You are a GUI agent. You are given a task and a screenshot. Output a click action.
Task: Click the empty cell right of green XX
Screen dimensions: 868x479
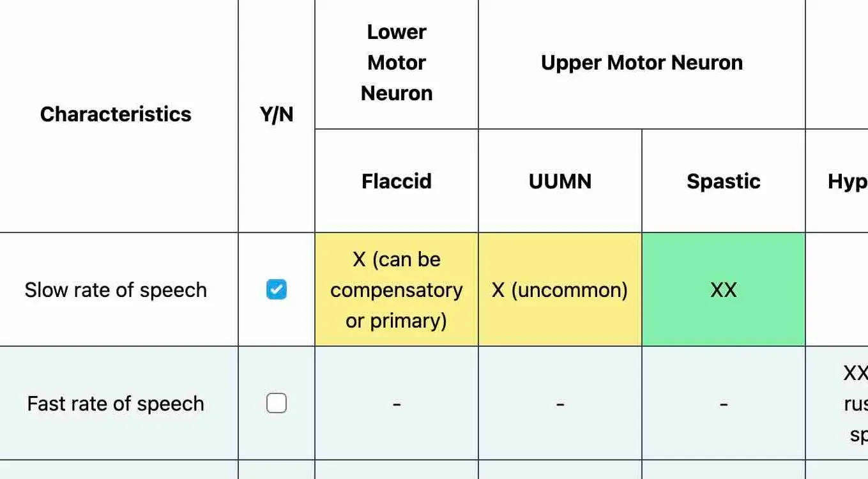tap(837, 290)
